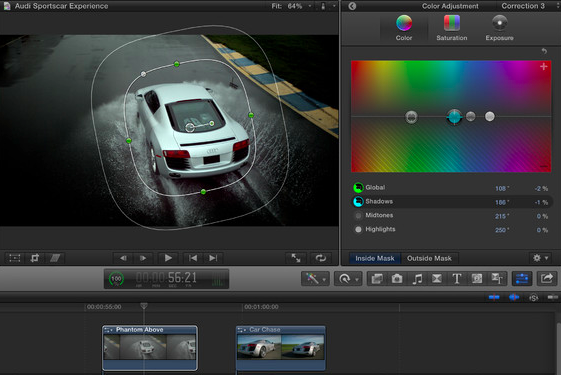This screenshot has width=561, height=375.
Task: Click the Shadows angle value 186°
Action: click(502, 202)
